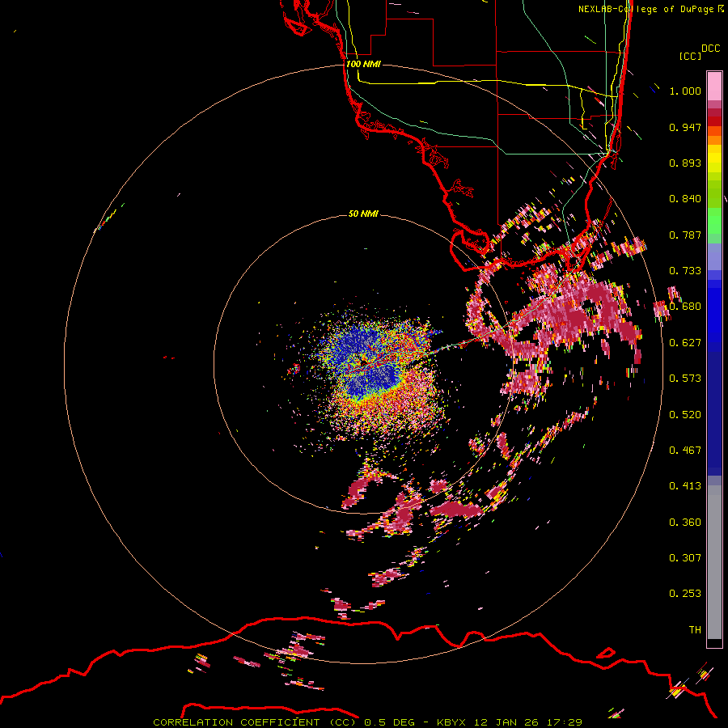The image size is (728, 728).
Task: Click the gray band of the color scale
Action: pos(714,562)
